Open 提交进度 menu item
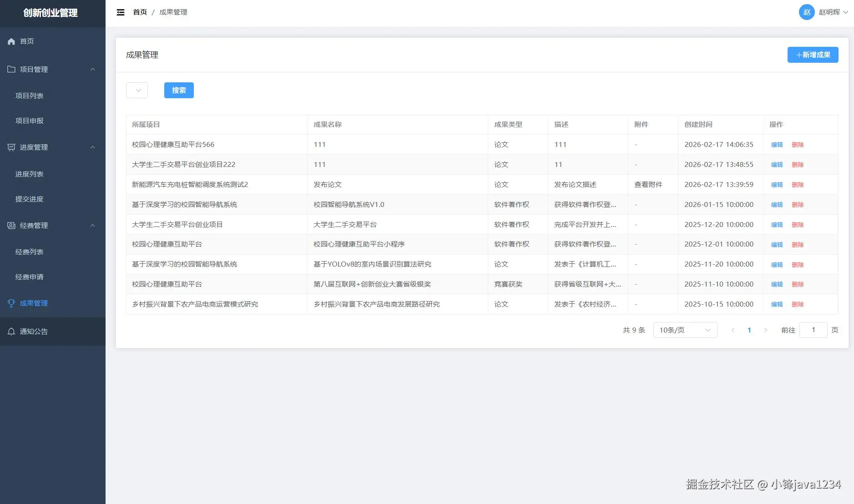 (x=53, y=199)
